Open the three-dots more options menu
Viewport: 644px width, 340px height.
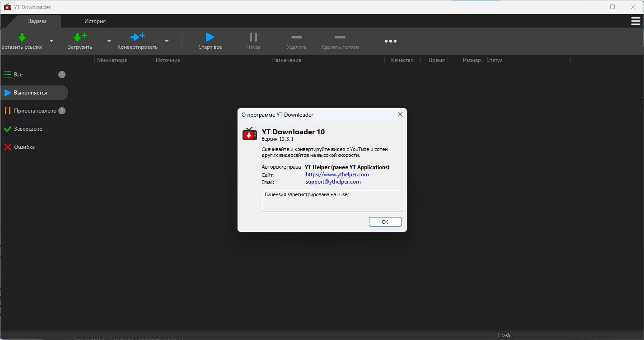pyautogui.click(x=391, y=41)
